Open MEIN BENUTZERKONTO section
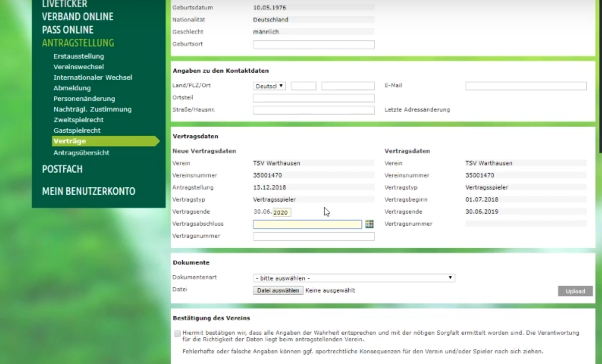This screenshot has width=602, height=364. click(88, 191)
